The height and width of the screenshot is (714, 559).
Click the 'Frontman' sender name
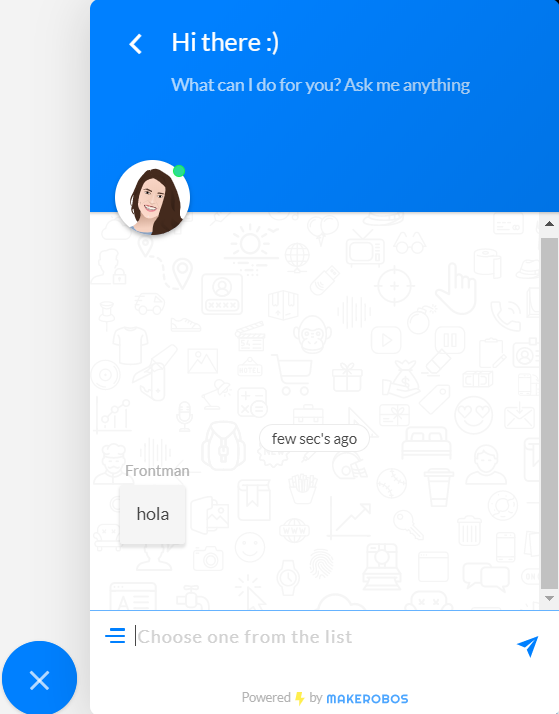pyautogui.click(x=157, y=470)
